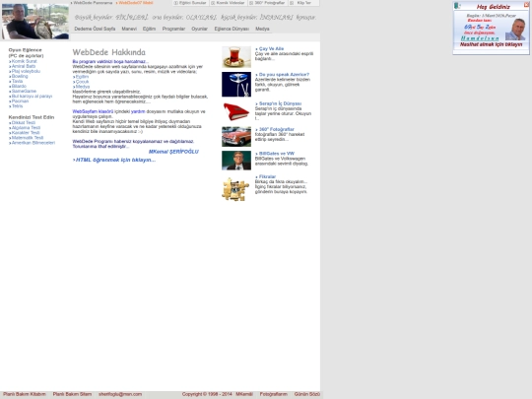The width and height of the screenshot is (532, 399).
Task: Click Bu program vaktinizi boşa harcatmaz link
Action: (110, 62)
